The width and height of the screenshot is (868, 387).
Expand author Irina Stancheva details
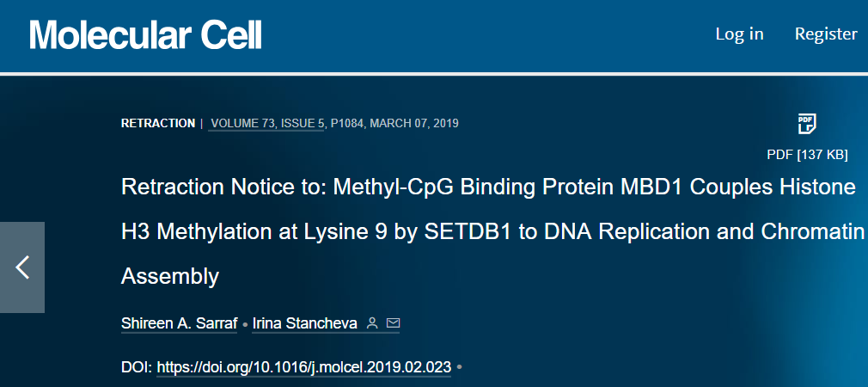coord(304,323)
